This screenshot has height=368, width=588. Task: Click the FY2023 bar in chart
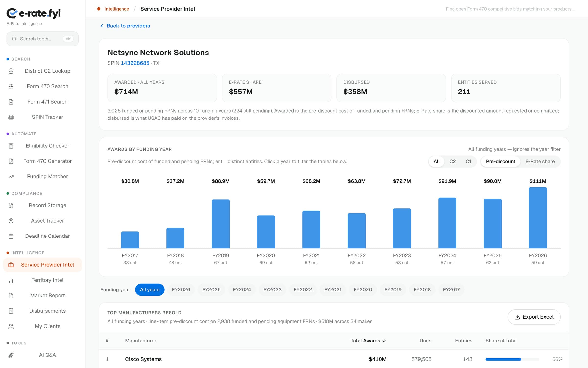coord(402,228)
